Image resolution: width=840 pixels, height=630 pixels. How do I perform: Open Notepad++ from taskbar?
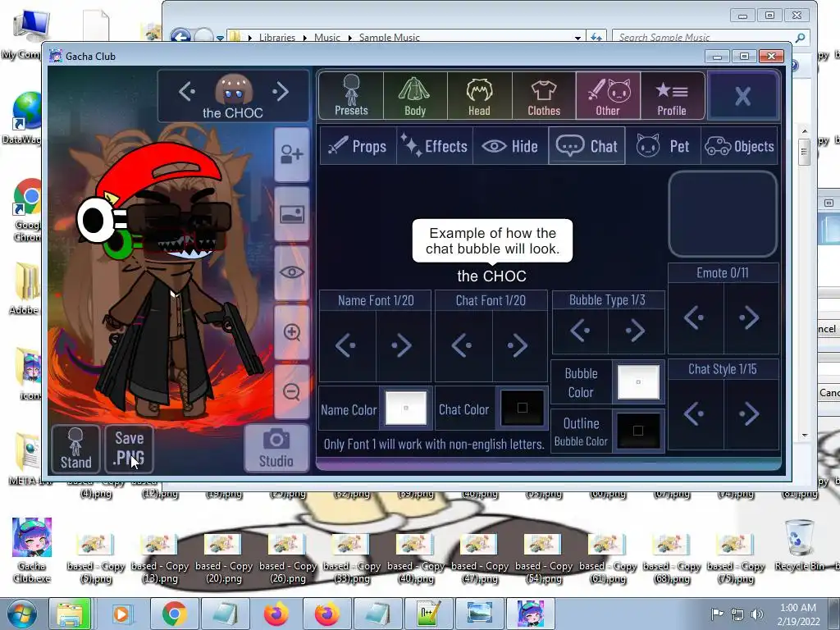pyautogui.click(x=429, y=614)
